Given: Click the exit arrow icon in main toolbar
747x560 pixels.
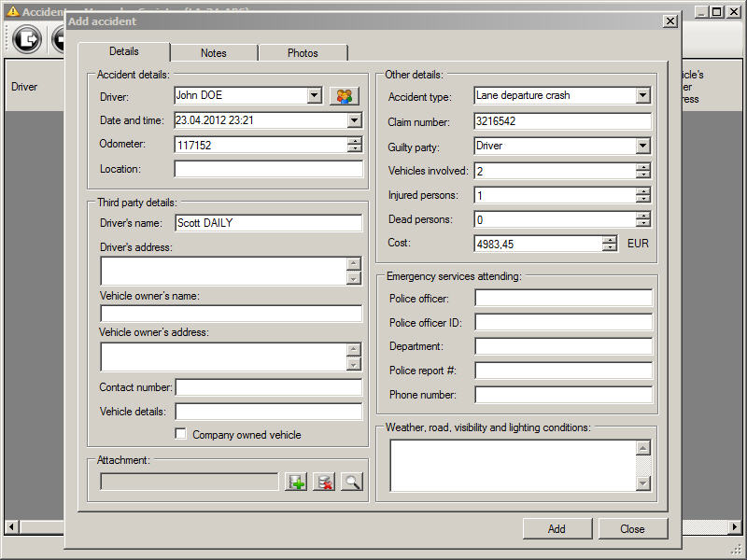Looking at the screenshot, I should point(28,39).
